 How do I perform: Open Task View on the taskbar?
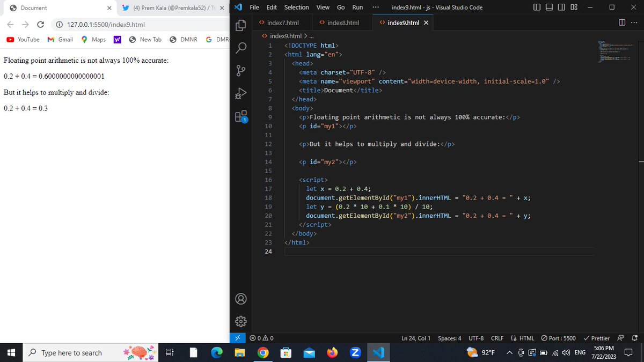click(169, 352)
